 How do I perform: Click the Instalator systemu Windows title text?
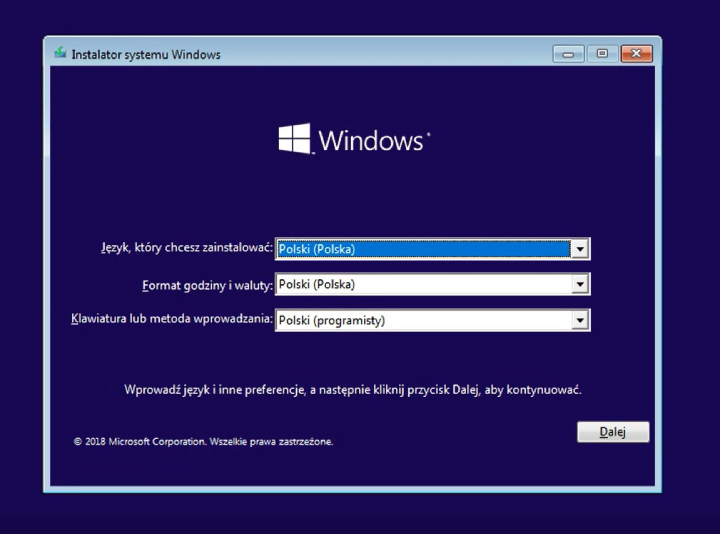[x=146, y=55]
